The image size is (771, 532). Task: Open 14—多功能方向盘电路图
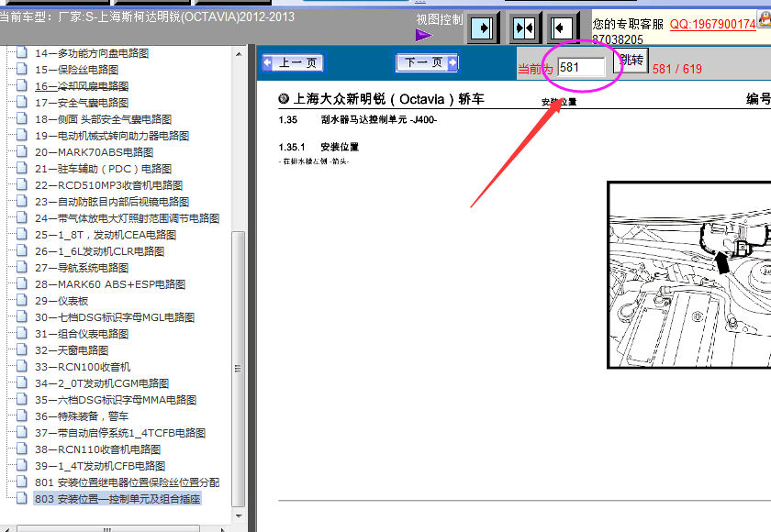92,53
